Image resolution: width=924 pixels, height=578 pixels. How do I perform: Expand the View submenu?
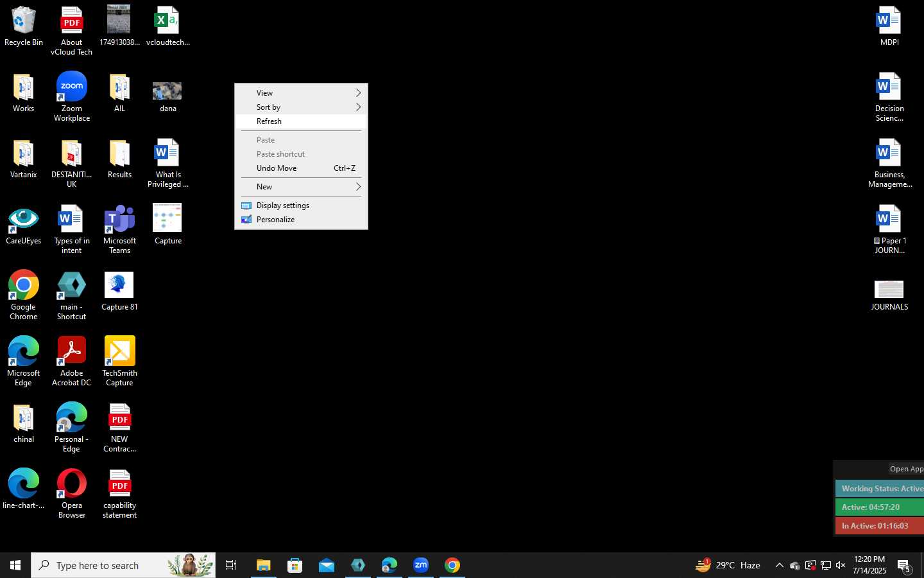point(301,93)
